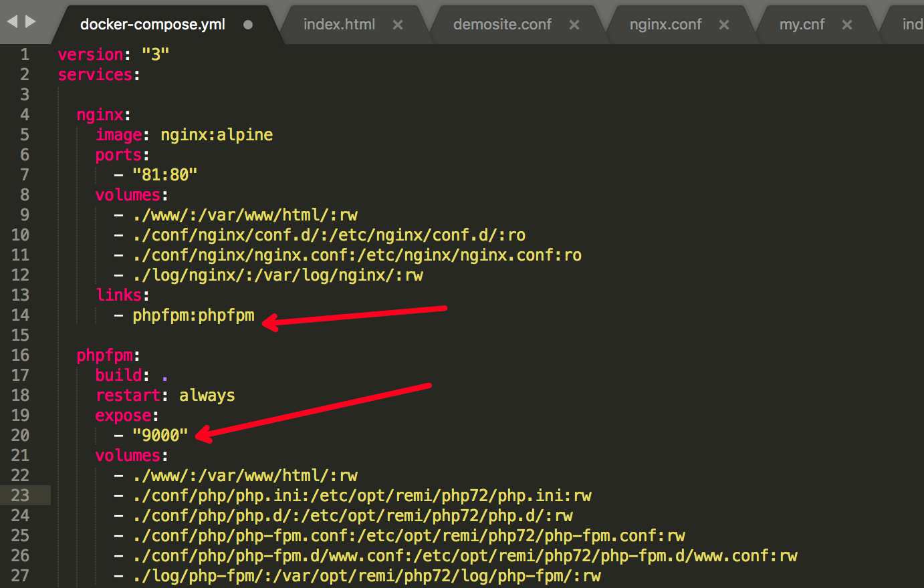This screenshot has height=588, width=924.
Task: Click the php.ini volume mapping on line 23
Action: pos(362,496)
